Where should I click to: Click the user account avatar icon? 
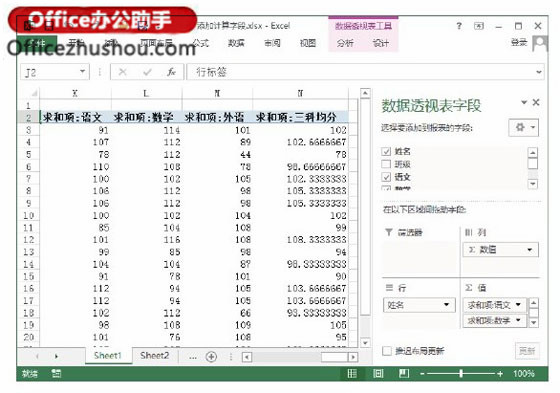coord(540,43)
